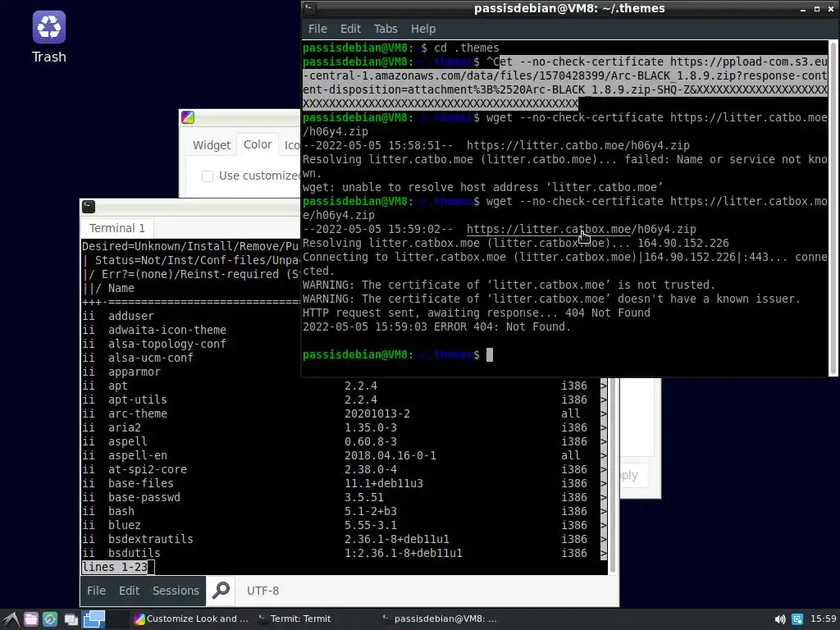The height and width of the screenshot is (630, 840).
Task: Click the adwaita-icon-theme row in Termit
Action: coord(191,330)
